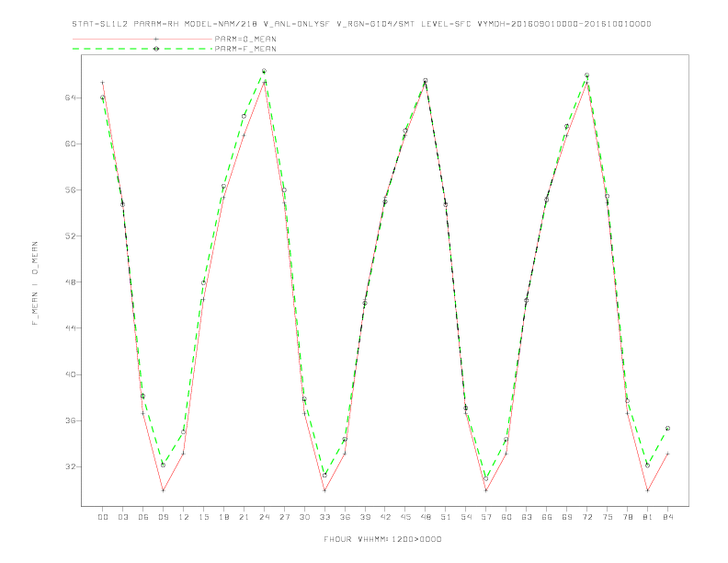Click the red solid O_MEAN legend line sample
The image size is (728, 563).
pos(142,39)
